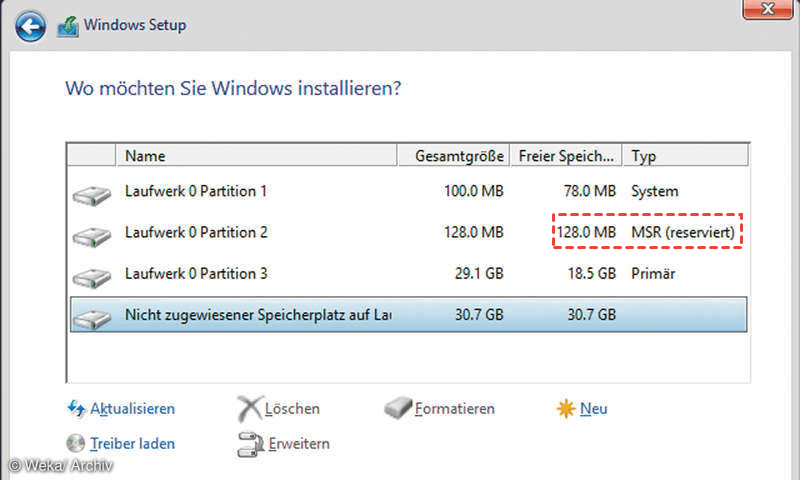Click the Aktualisieren refresh icon
Image resolution: width=800 pixels, height=480 pixels.
point(76,409)
